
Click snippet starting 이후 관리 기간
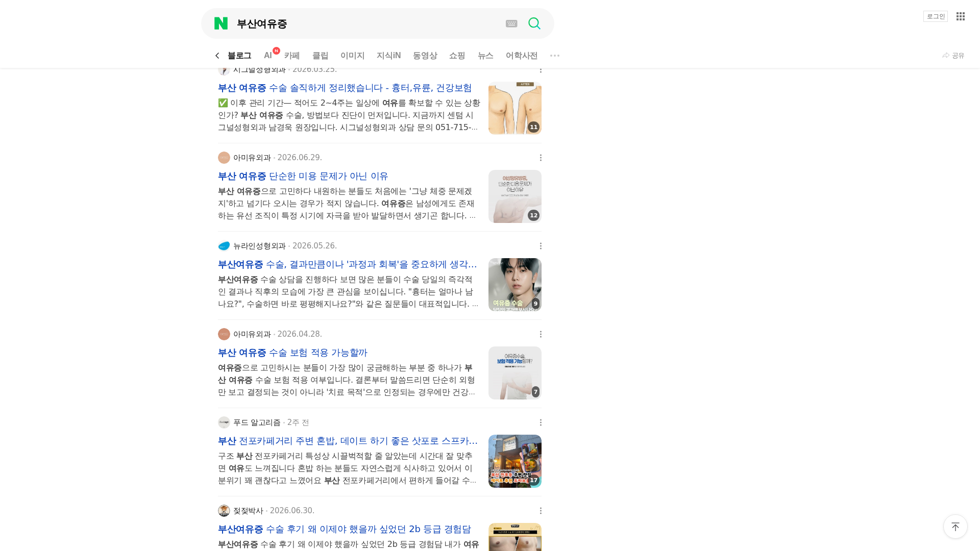pyautogui.click(x=349, y=115)
